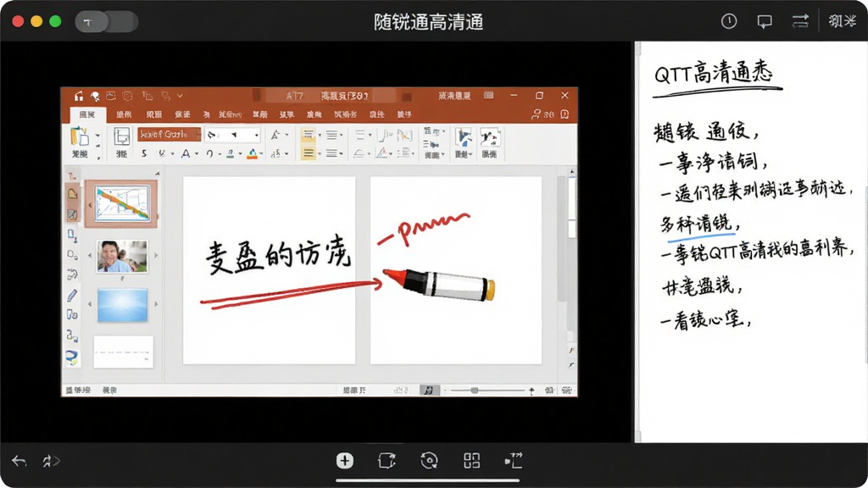Click the grid layout icon in bottom toolbar
This screenshot has height=488, width=868.
[471, 460]
